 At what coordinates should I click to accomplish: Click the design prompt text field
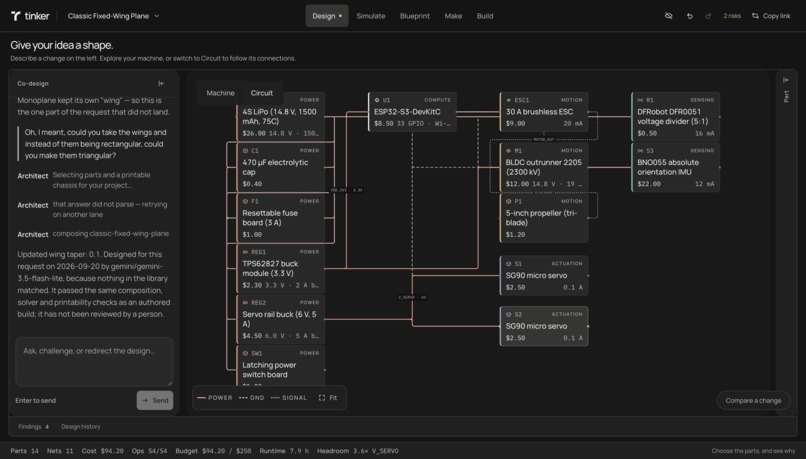tap(94, 361)
